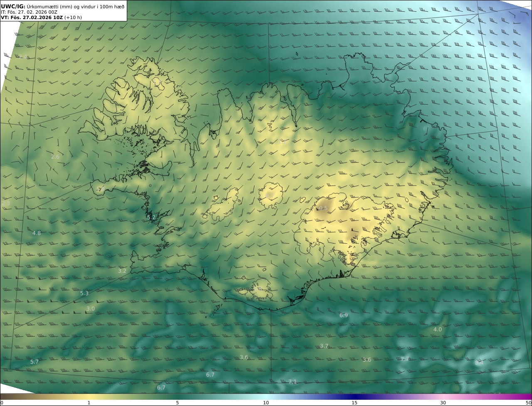Image resolution: width=532 pixels, height=406 pixels.
Task: Click the line "IT: Fös. 27. 02. 2026 00Z"
Action: (29, 12)
